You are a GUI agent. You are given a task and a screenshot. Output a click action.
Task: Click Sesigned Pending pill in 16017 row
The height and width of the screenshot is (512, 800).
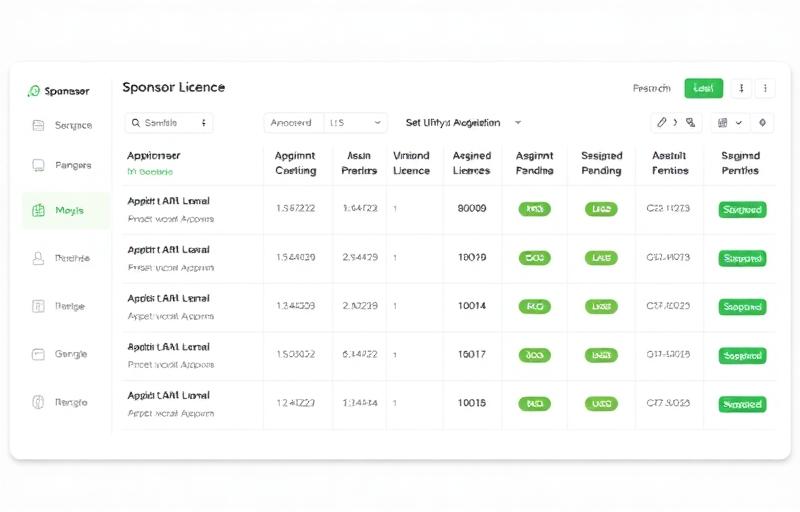(601, 355)
